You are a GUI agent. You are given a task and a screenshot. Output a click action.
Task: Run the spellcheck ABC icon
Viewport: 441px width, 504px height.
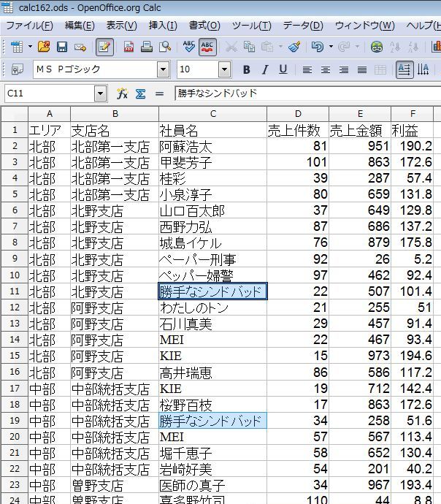189,47
